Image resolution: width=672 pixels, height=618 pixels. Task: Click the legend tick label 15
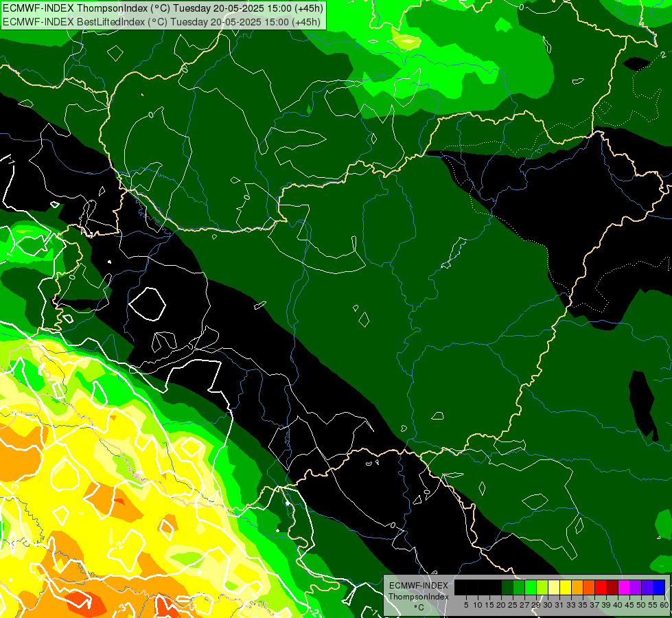click(x=490, y=605)
